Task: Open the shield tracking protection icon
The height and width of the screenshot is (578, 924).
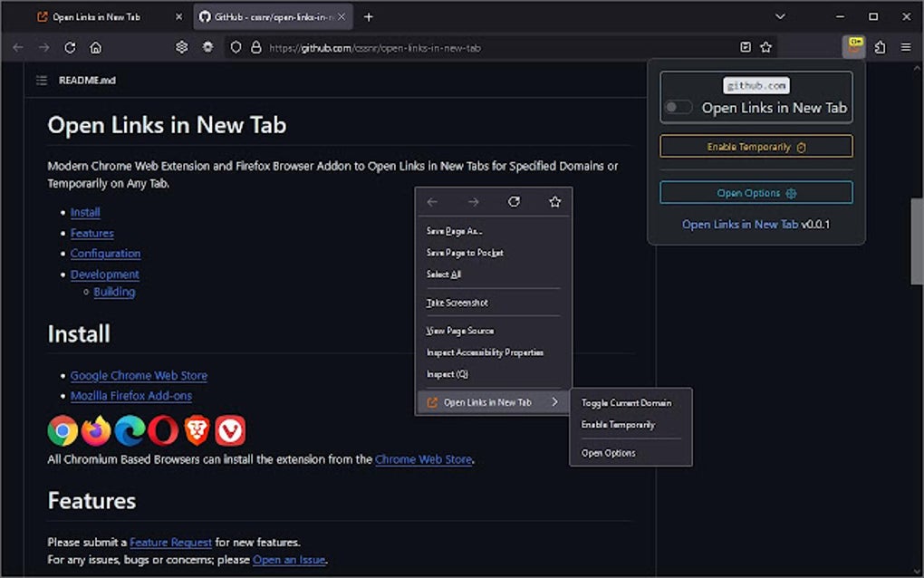Action: pyautogui.click(x=236, y=47)
